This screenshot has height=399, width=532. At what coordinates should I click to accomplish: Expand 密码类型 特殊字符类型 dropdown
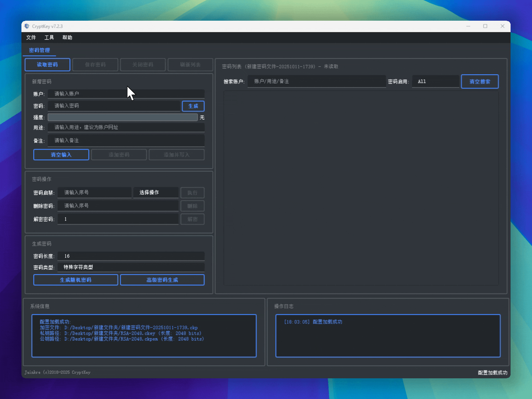(131, 267)
